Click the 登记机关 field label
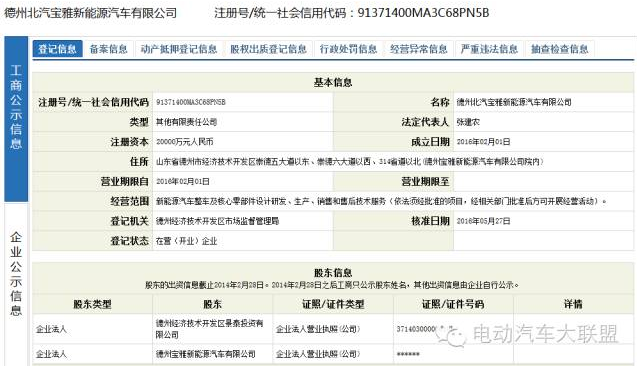Screen dimensions: 637x366 click(x=129, y=221)
